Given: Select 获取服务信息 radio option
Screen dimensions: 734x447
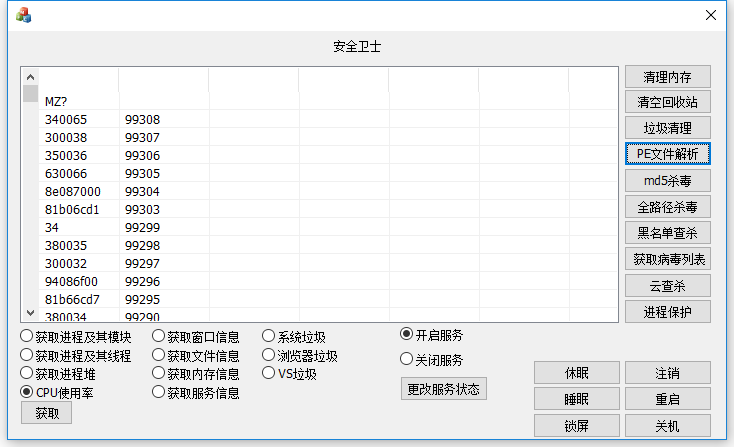Looking at the screenshot, I should click(159, 393).
